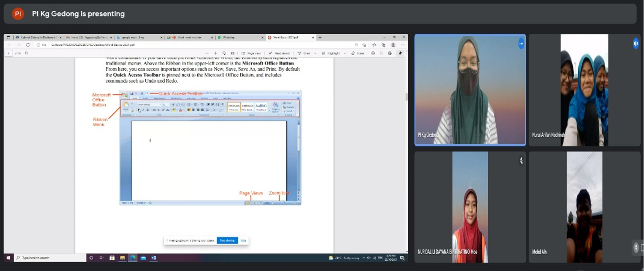Click the Hide link on sharing banner
Image resolution: width=644 pixels, height=271 pixels.
pyautogui.click(x=243, y=241)
